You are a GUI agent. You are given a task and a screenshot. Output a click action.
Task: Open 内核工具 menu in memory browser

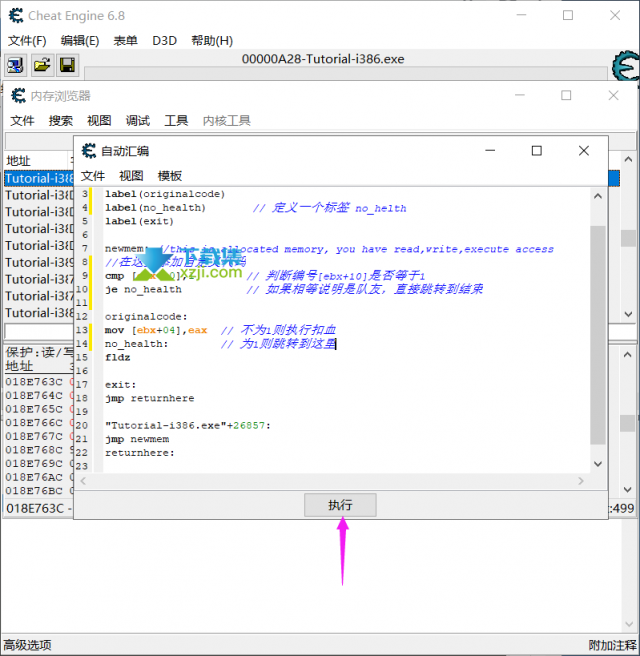(227, 121)
